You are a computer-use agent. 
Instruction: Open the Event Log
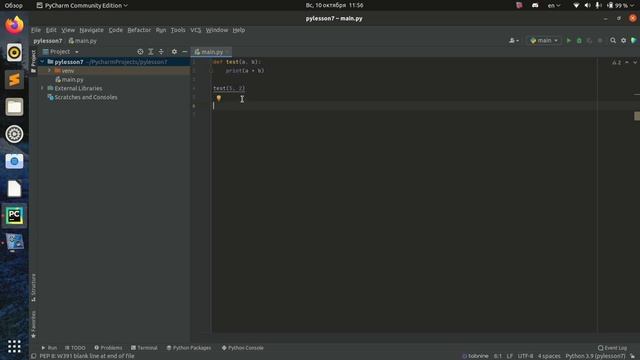click(x=612, y=348)
